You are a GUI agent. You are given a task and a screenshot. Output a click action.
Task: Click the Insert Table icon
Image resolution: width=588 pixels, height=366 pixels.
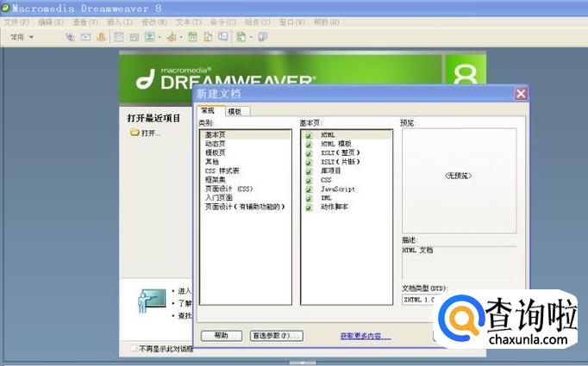point(119,37)
